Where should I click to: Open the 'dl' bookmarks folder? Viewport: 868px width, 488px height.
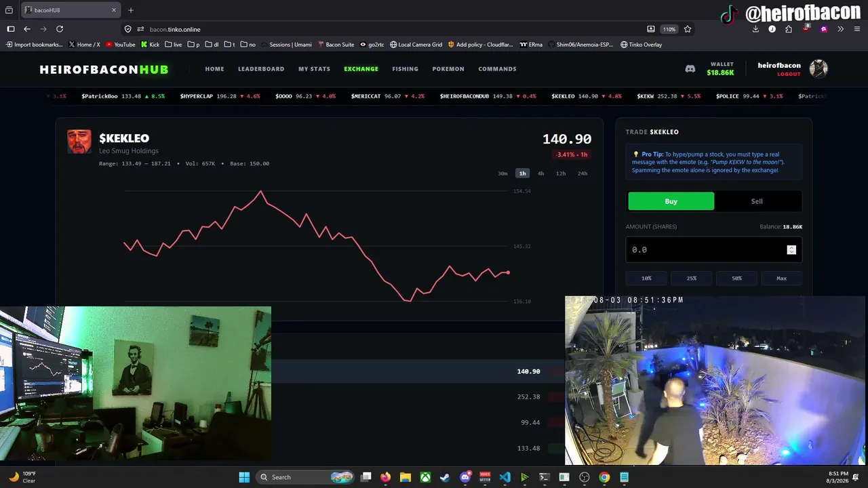(212, 45)
